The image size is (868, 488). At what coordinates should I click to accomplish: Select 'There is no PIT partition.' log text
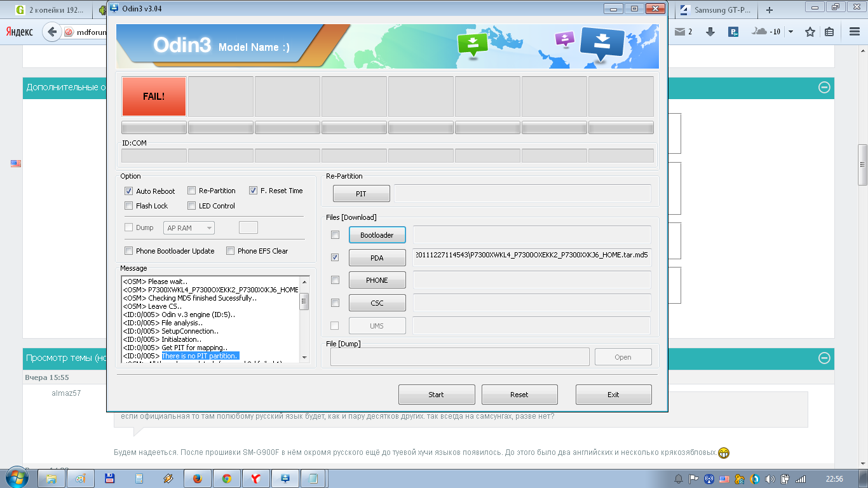(200, 356)
